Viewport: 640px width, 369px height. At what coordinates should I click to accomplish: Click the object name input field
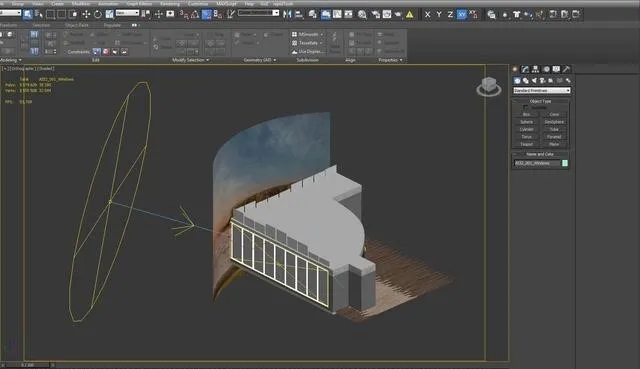pyautogui.click(x=537, y=163)
